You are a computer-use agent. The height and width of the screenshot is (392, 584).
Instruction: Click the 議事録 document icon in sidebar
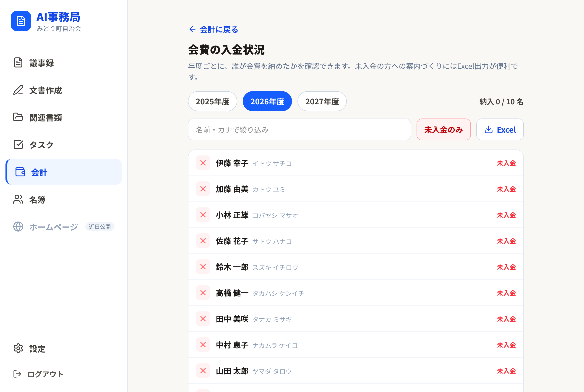tap(18, 63)
